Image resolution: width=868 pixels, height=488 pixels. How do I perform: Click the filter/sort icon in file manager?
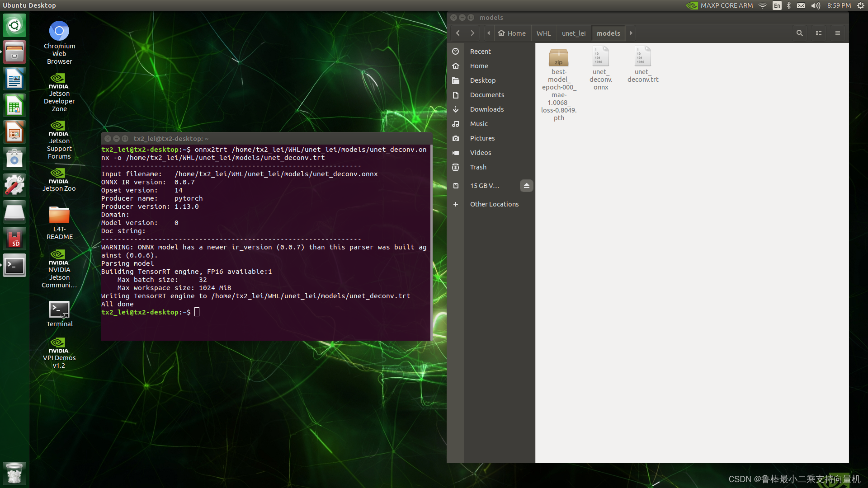[x=819, y=33]
